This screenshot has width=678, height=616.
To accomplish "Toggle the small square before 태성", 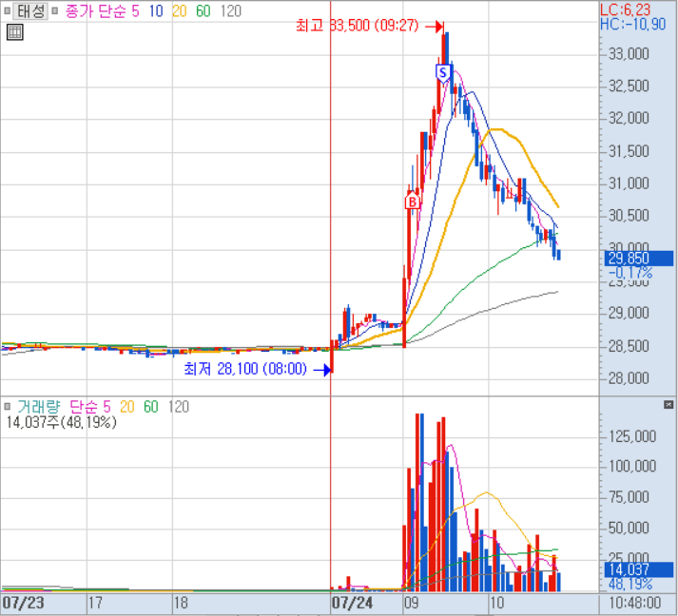I will point(8,11).
